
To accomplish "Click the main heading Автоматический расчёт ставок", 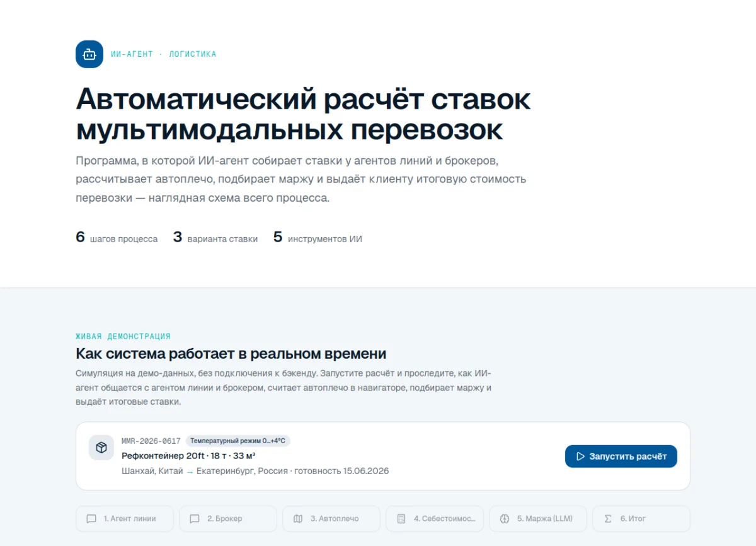I will coord(303,114).
